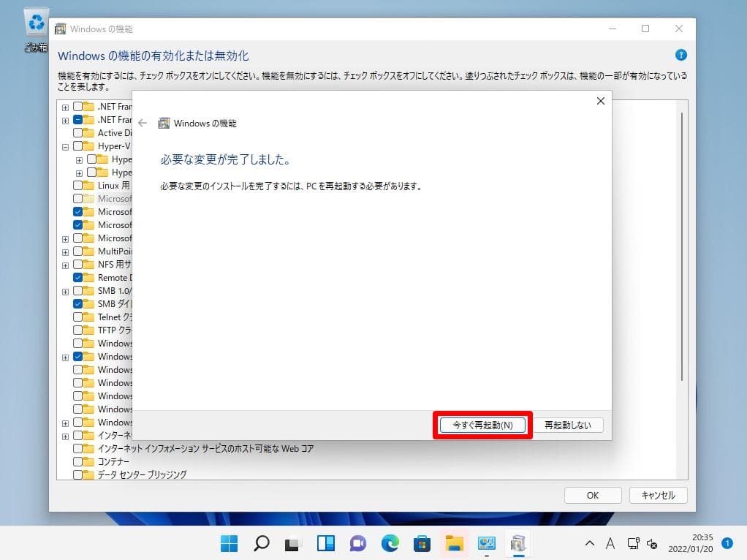
Task: Click the feature list vertical scrollbar
Action: 682,246
